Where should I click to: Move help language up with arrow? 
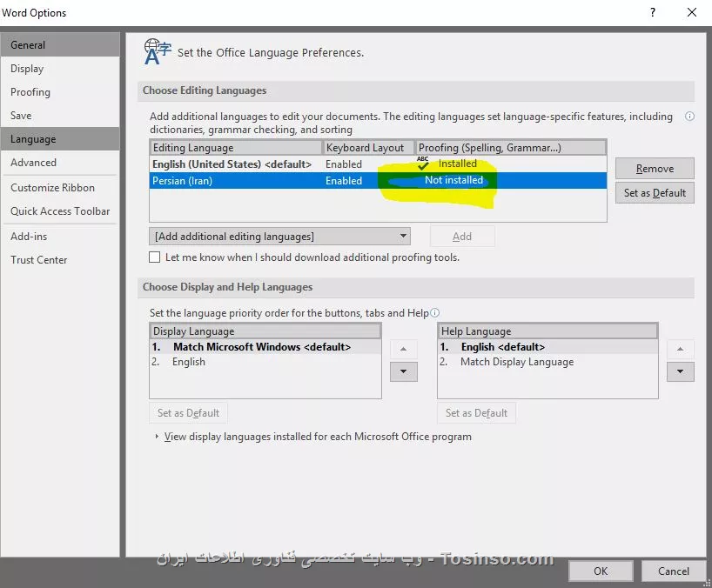680,349
